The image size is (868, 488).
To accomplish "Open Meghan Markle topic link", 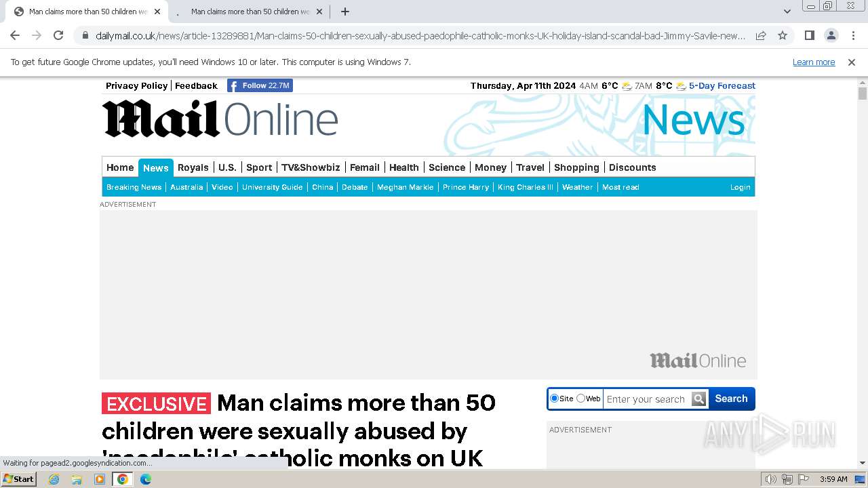I will point(406,187).
